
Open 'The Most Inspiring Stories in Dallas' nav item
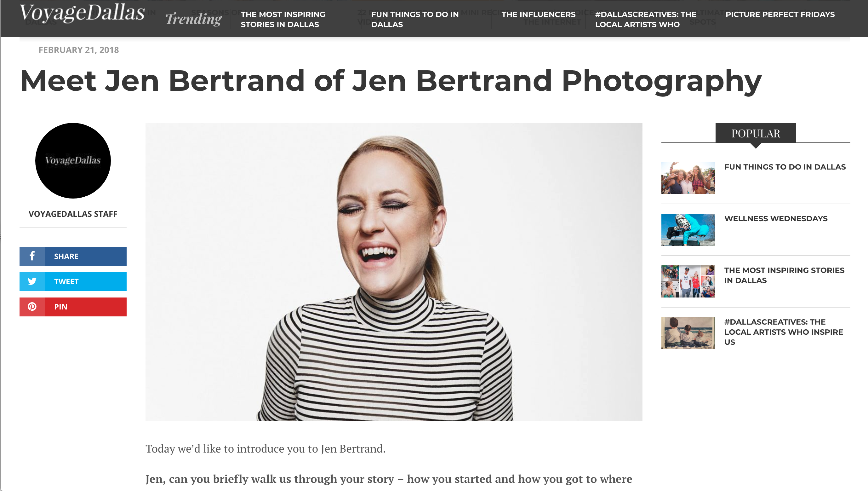(x=283, y=19)
